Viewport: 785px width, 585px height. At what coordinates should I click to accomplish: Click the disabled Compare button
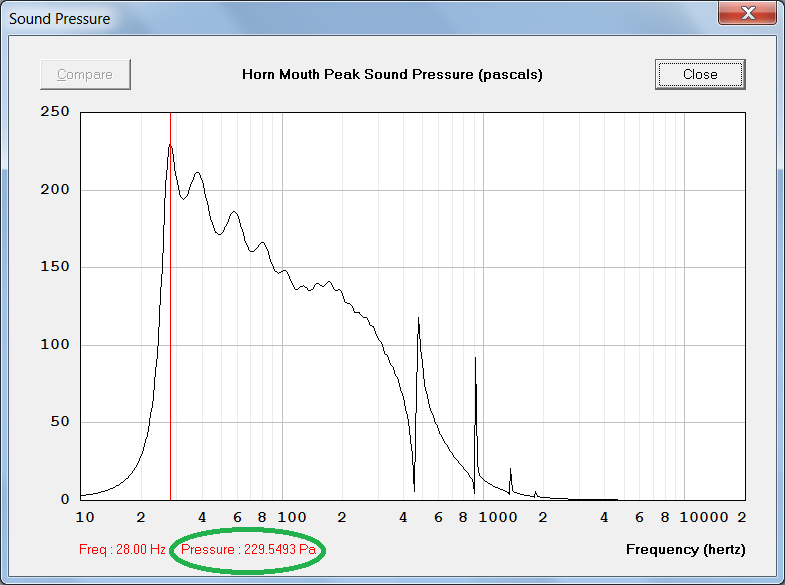85,74
